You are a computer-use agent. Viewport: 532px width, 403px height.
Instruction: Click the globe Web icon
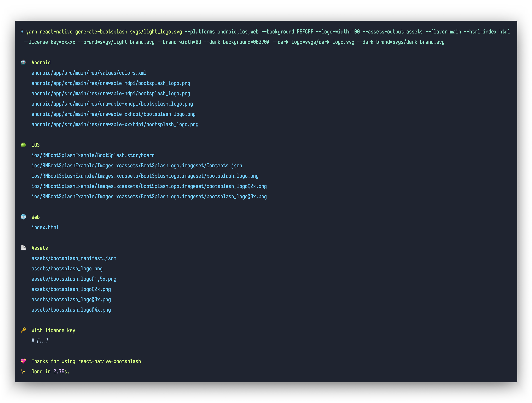[23, 217]
